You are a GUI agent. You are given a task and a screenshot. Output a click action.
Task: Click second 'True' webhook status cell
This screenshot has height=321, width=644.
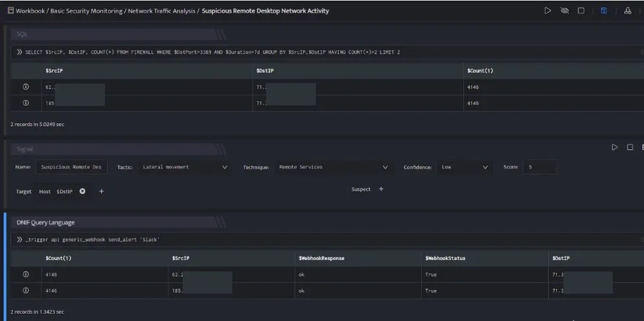coord(431,291)
